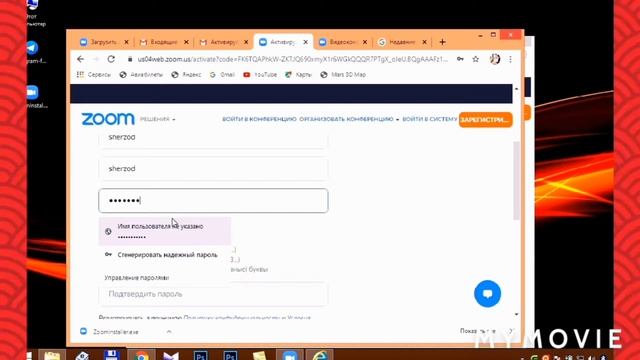Click the Подтвердить пароль field
640x360 pixels.
[213, 294]
